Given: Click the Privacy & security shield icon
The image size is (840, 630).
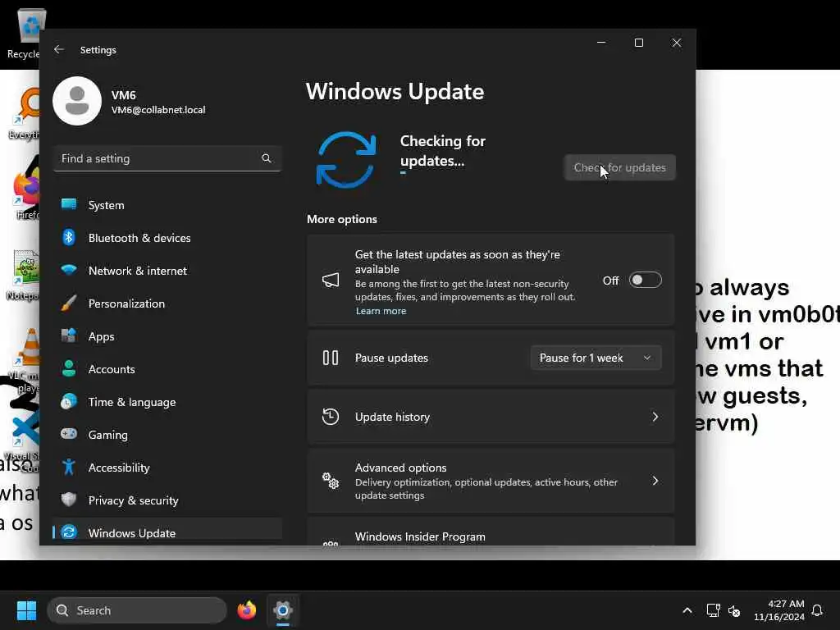Looking at the screenshot, I should coord(69,500).
